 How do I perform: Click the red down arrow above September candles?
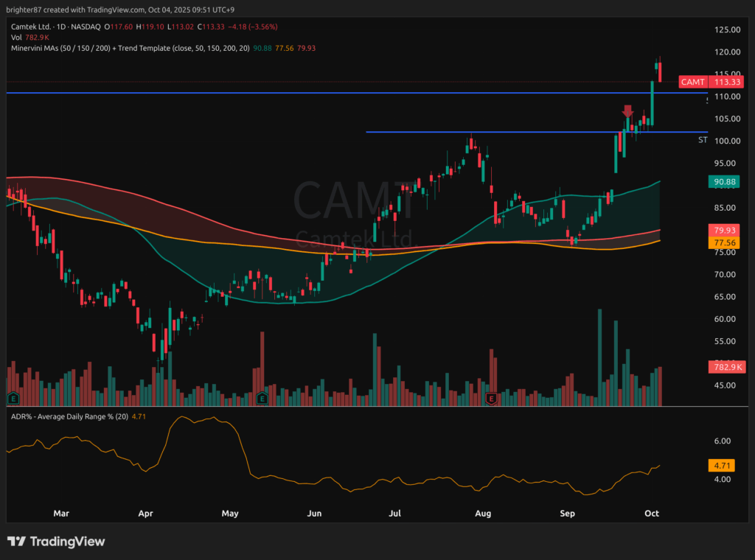pos(627,111)
